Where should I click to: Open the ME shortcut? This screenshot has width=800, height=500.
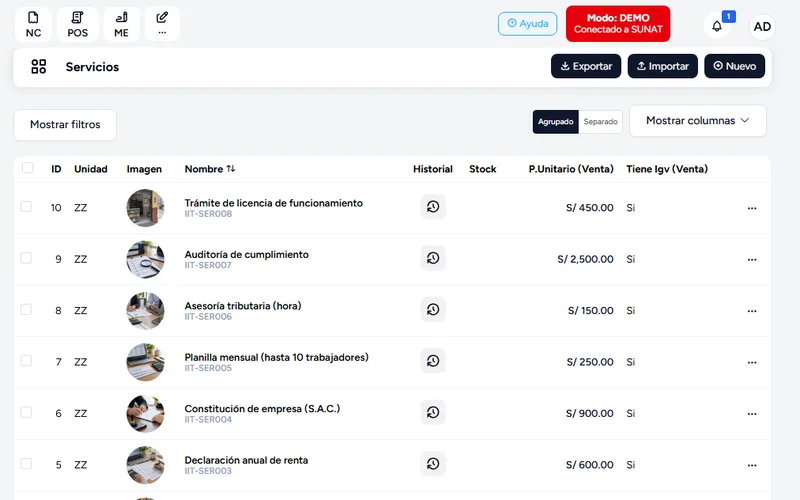[x=121, y=24]
